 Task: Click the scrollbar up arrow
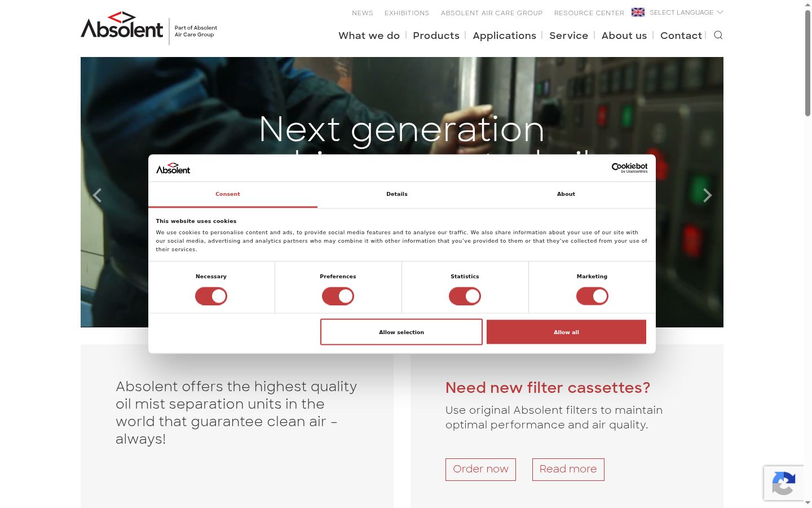[x=807, y=5]
